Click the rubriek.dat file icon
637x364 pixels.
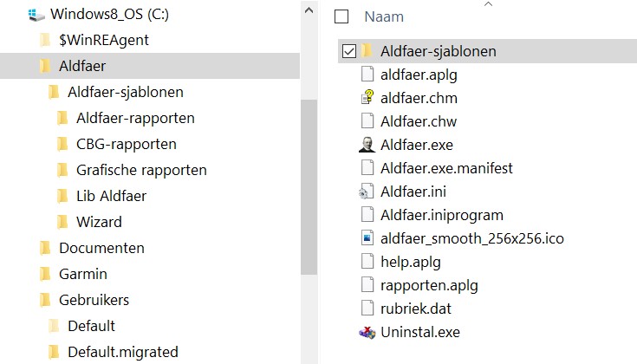pos(367,309)
